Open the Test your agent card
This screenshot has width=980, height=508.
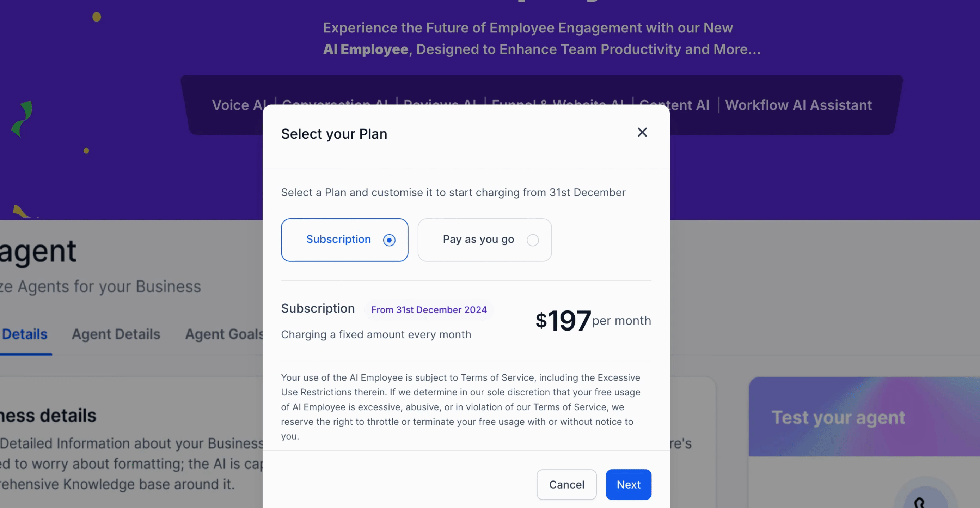coord(838,417)
